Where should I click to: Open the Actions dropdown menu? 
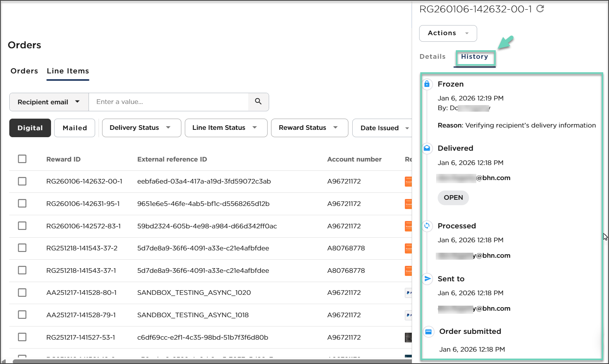click(x=448, y=33)
